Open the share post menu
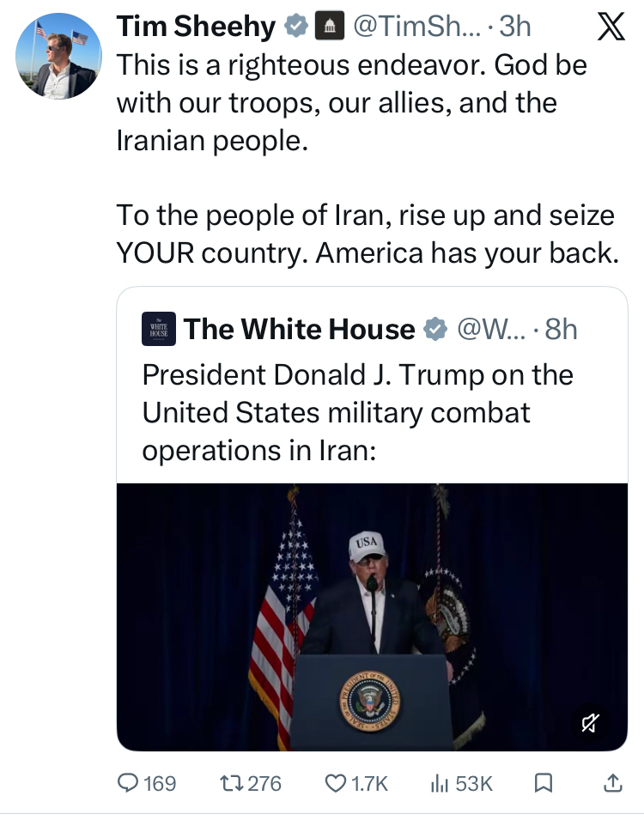The image size is (644, 826). click(612, 783)
